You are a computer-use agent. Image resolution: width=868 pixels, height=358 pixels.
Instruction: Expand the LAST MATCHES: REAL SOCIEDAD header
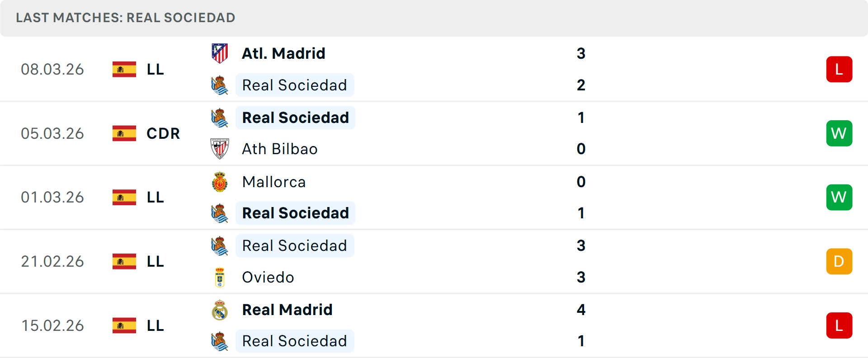(125, 18)
